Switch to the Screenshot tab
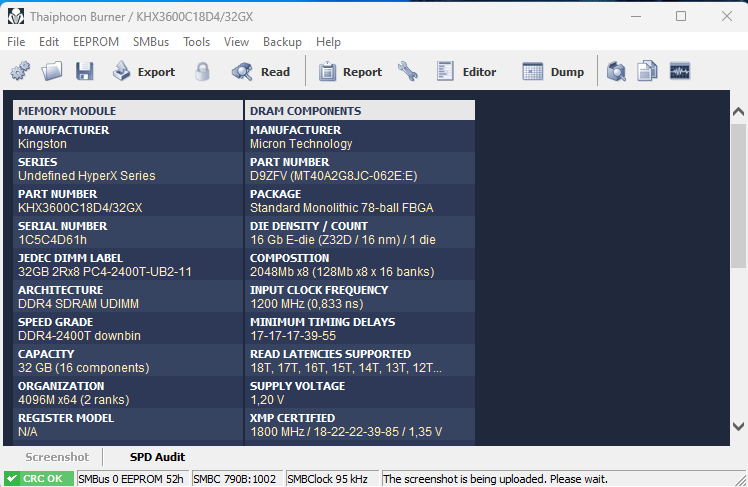The image size is (748, 487). (x=57, y=457)
